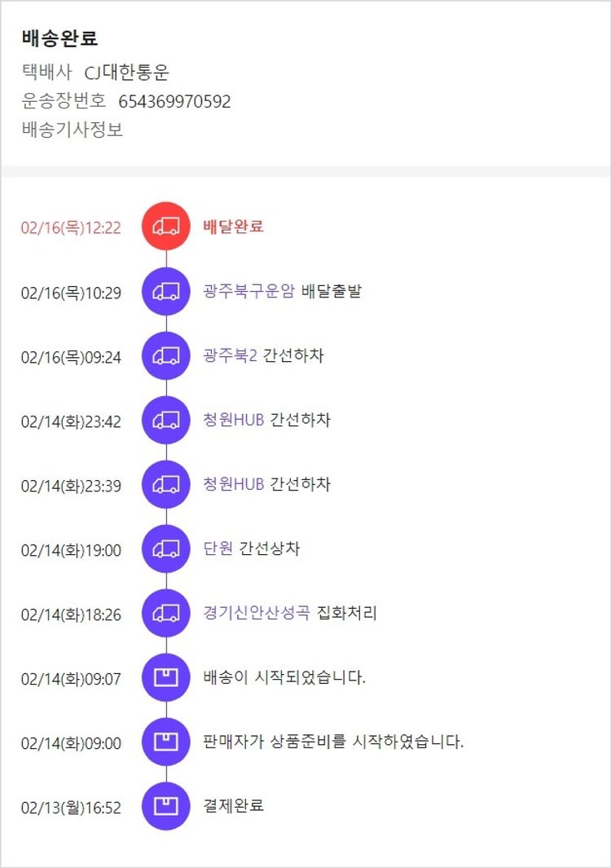Image resolution: width=611 pixels, height=868 pixels.
Task: Click the 02/13(월)16:52 payment timestamp
Action: tap(71, 808)
